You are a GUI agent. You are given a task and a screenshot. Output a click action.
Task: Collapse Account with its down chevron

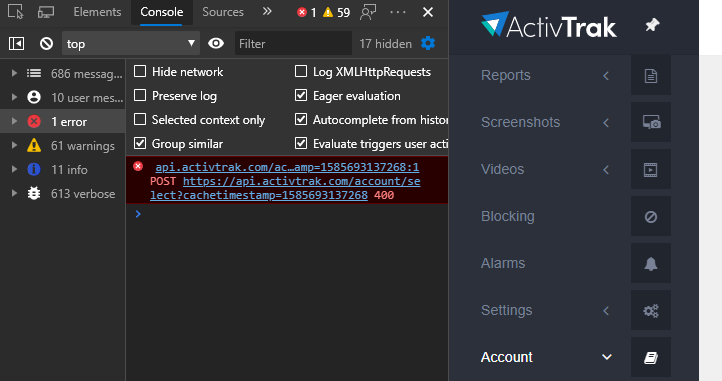(607, 357)
